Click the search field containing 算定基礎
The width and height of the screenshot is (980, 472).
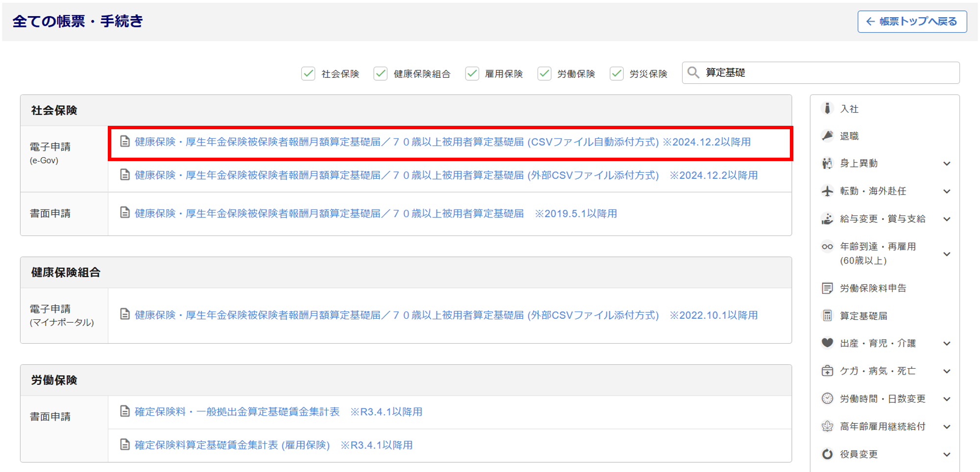pos(828,73)
